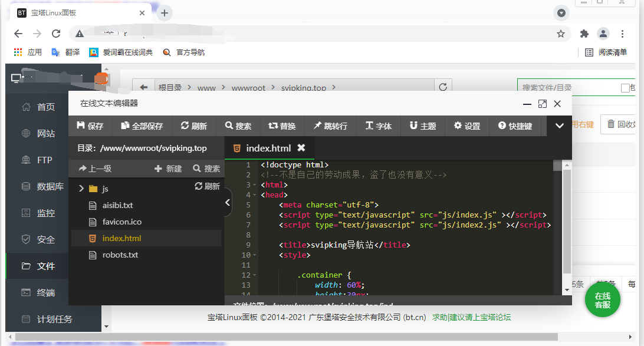Open the 在线客服 chat bubble

pyautogui.click(x=603, y=300)
